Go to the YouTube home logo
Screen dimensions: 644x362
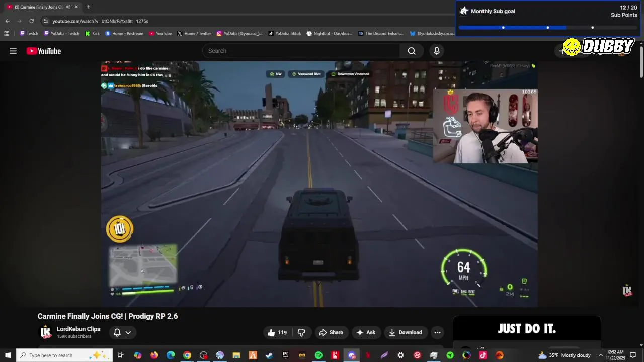coord(44,51)
